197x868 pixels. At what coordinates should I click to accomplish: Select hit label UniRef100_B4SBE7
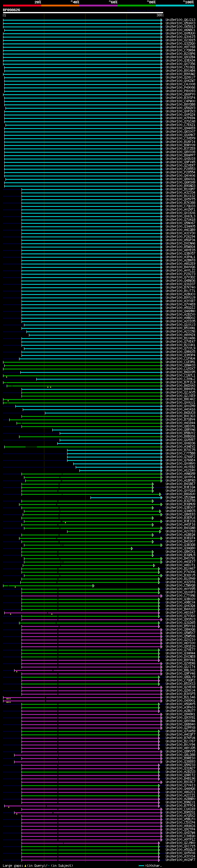pos(180,484)
